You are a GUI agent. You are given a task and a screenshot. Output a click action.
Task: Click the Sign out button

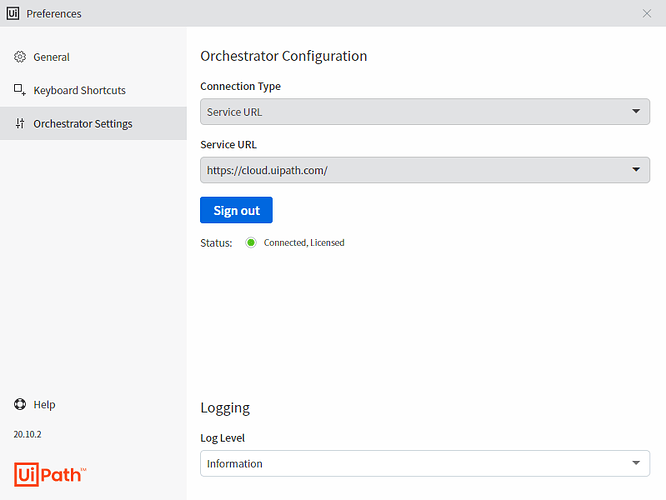click(x=236, y=210)
